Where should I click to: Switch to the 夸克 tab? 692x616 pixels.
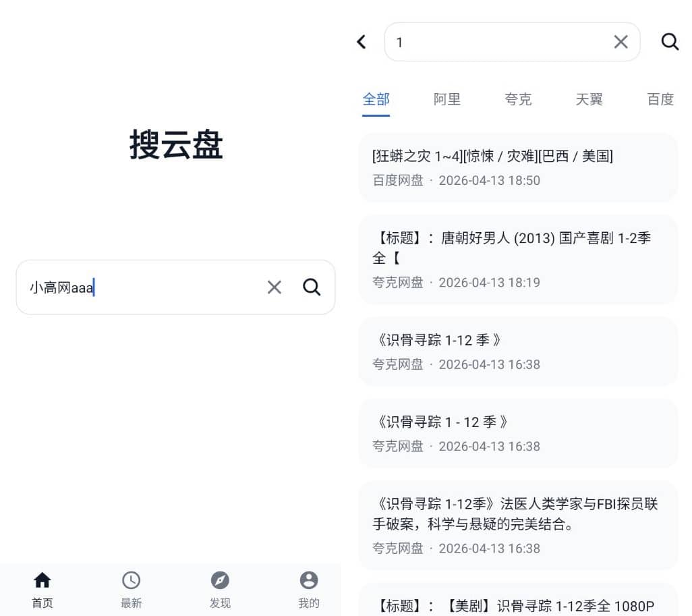click(518, 99)
